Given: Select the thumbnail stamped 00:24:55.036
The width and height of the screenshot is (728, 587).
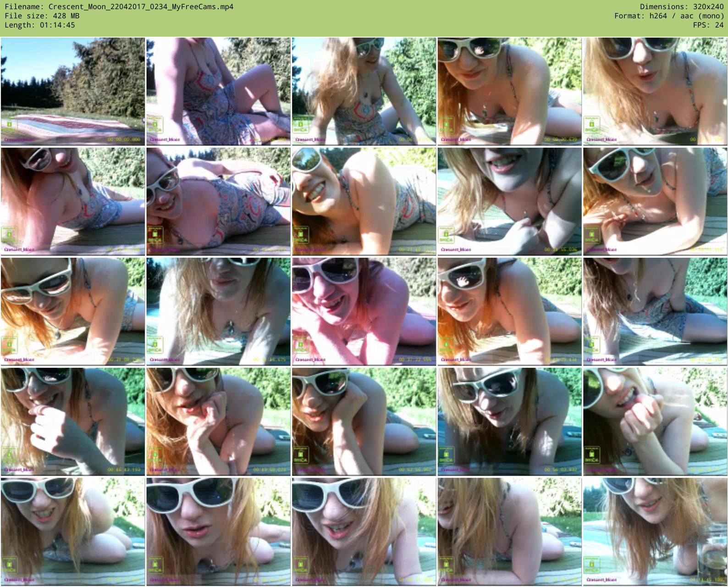Looking at the screenshot, I should pos(509,201).
